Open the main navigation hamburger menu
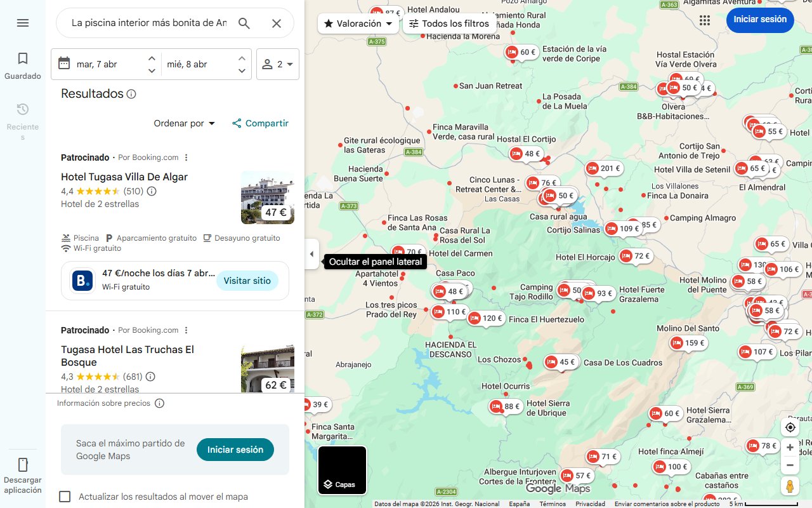The image size is (812, 508). click(23, 23)
